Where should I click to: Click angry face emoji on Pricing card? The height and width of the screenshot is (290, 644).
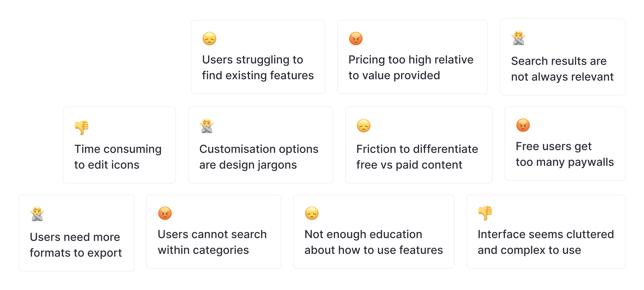point(355,38)
